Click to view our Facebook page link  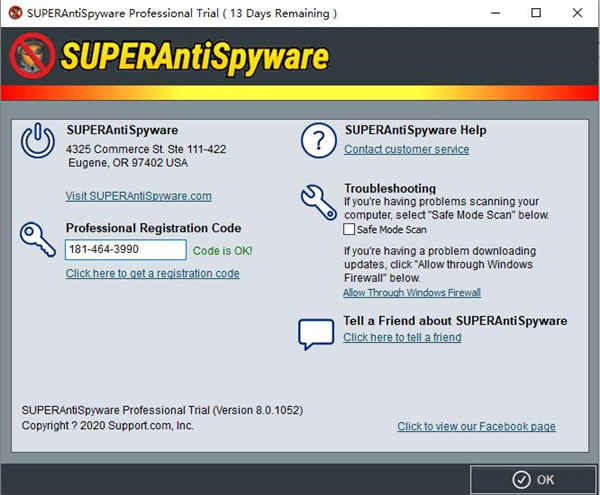point(476,426)
